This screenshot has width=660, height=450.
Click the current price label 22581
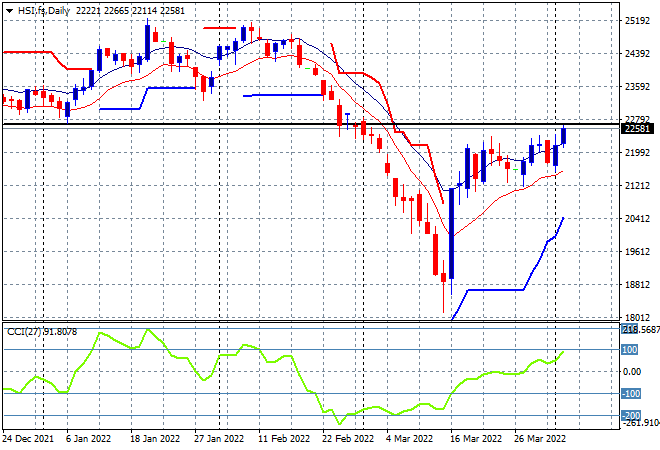637,129
